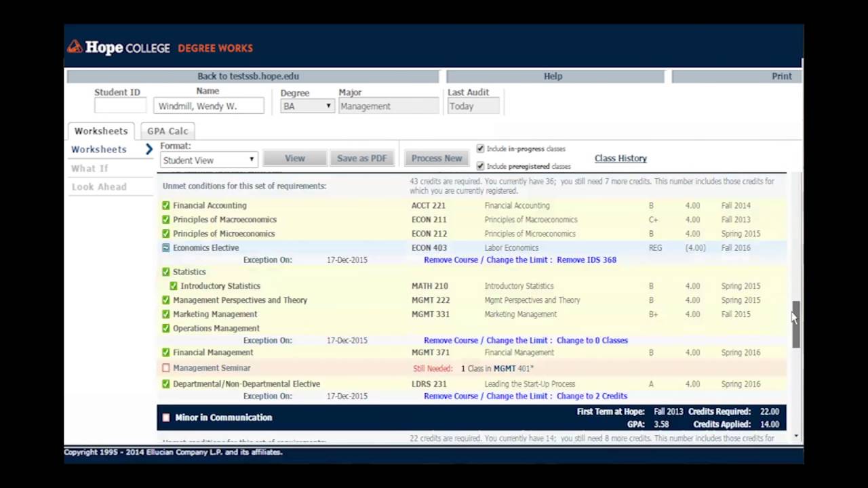This screenshot has width=868, height=488.
Task: Click the arrow icon next to Worksheets sidebar
Action: tap(149, 149)
